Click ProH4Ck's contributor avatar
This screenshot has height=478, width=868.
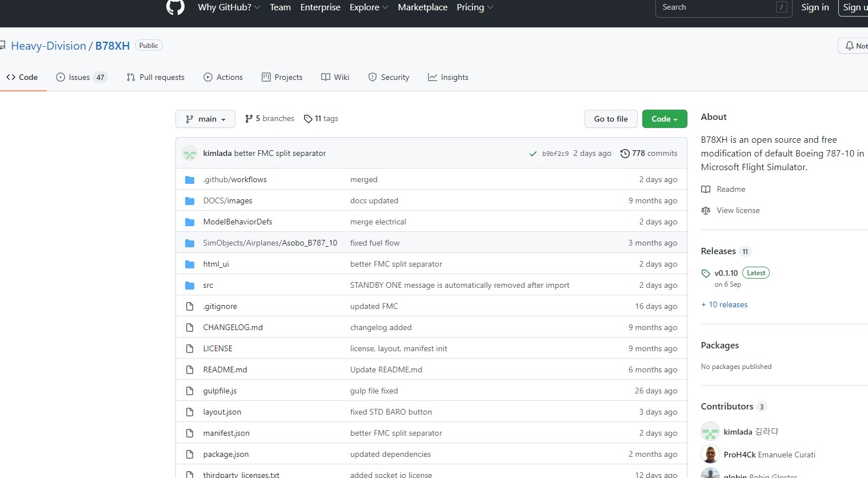point(710,455)
